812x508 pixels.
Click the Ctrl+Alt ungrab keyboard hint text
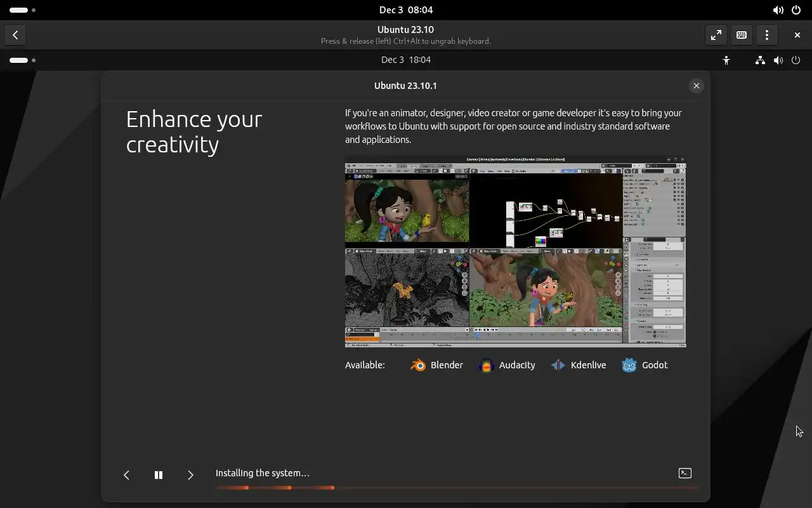click(x=405, y=41)
